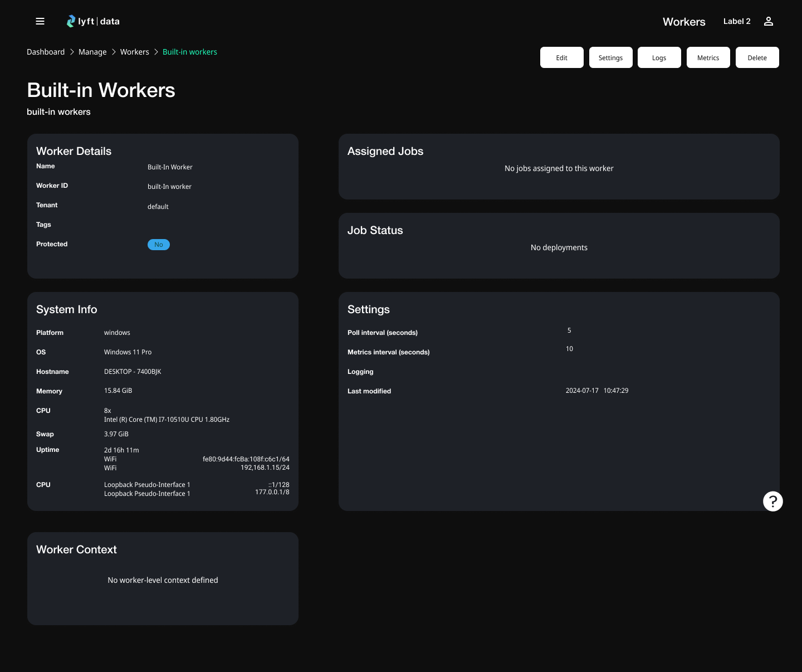Select the Built-in workers breadcrumb
802x672 pixels.
[190, 52]
